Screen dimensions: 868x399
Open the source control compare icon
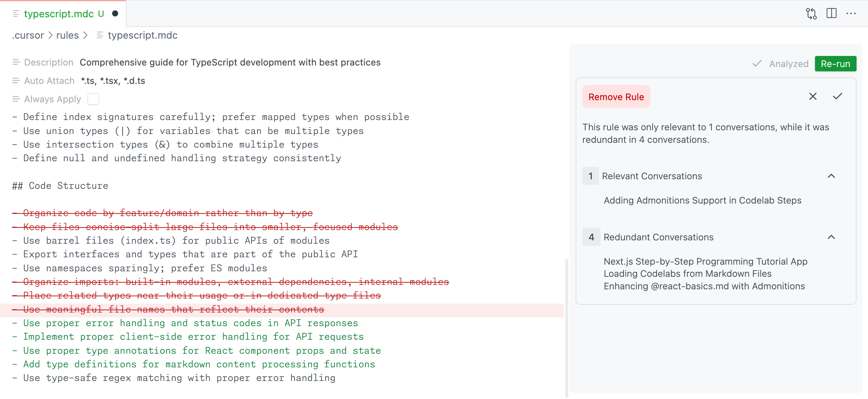[x=812, y=13]
